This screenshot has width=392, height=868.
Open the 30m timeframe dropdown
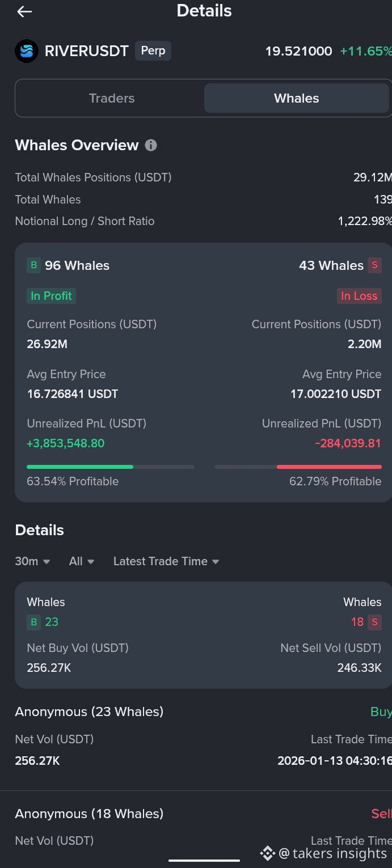(33, 561)
